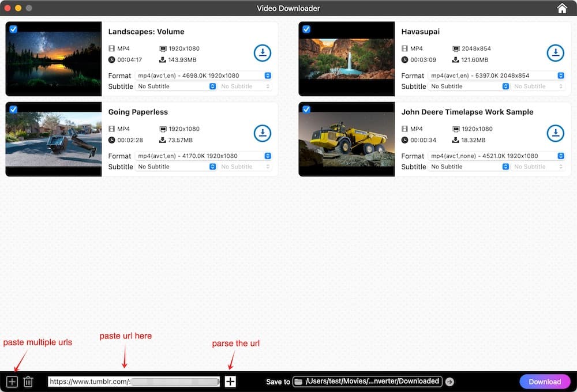This screenshot has width=577, height=392.
Task: Open Format dropdown for John Deere Timelapse
Action: tap(496, 156)
